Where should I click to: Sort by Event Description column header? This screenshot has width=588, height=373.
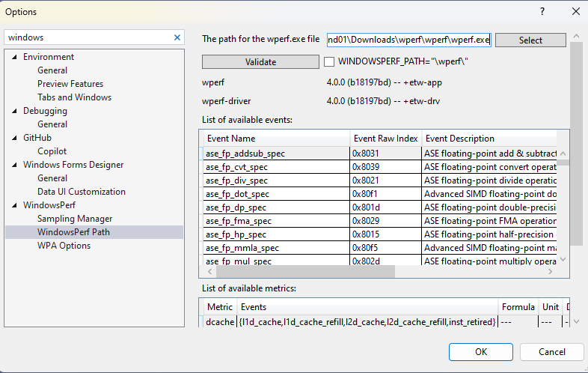pyautogui.click(x=489, y=139)
